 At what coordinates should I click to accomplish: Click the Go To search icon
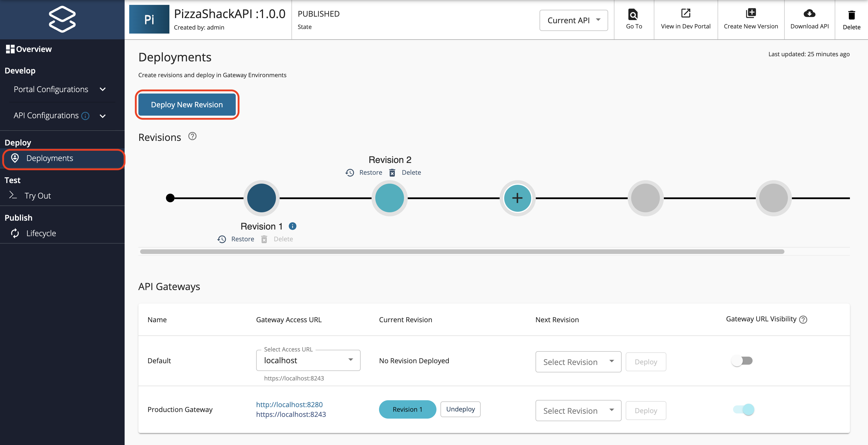[x=634, y=15]
